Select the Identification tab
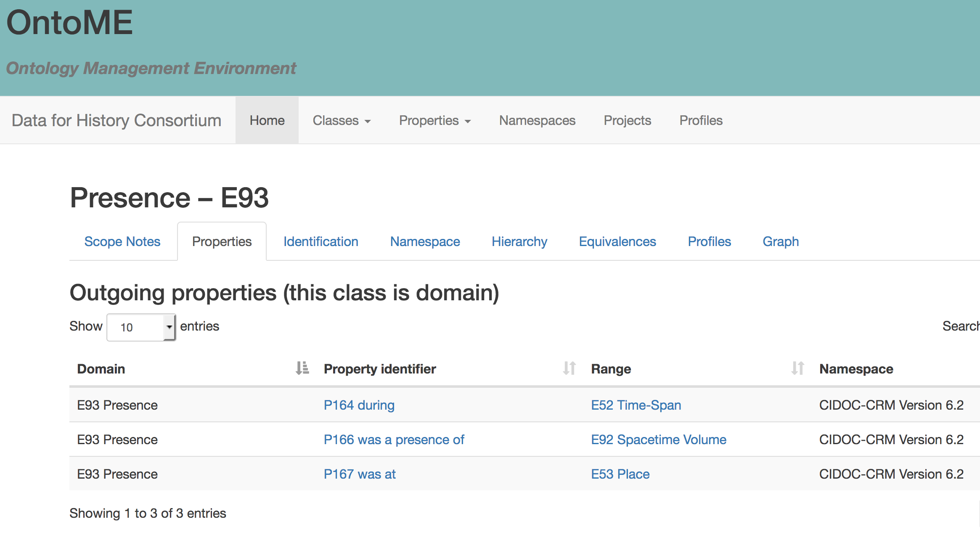The height and width of the screenshot is (535, 980). [320, 241]
